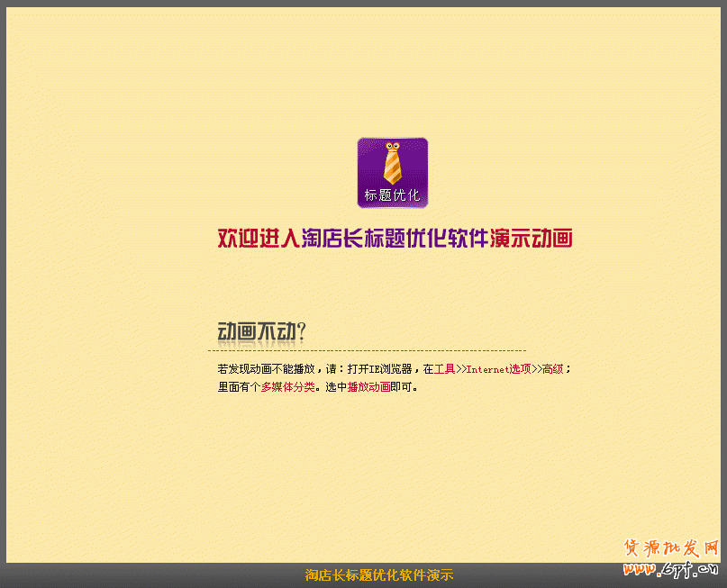Click the red 多媒体分类 text
Image resolution: width=727 pixels, height=588 pixels.
click(x=288, y=387)
